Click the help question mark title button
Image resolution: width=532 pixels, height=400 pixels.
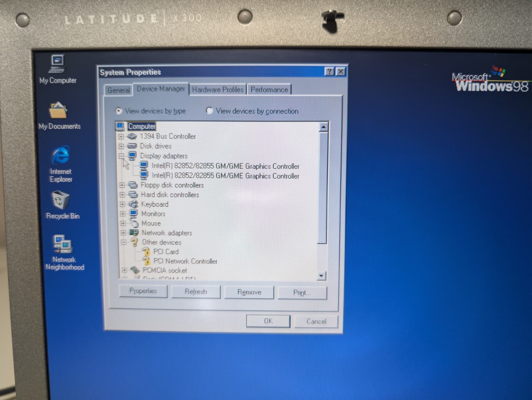[329, 71]
